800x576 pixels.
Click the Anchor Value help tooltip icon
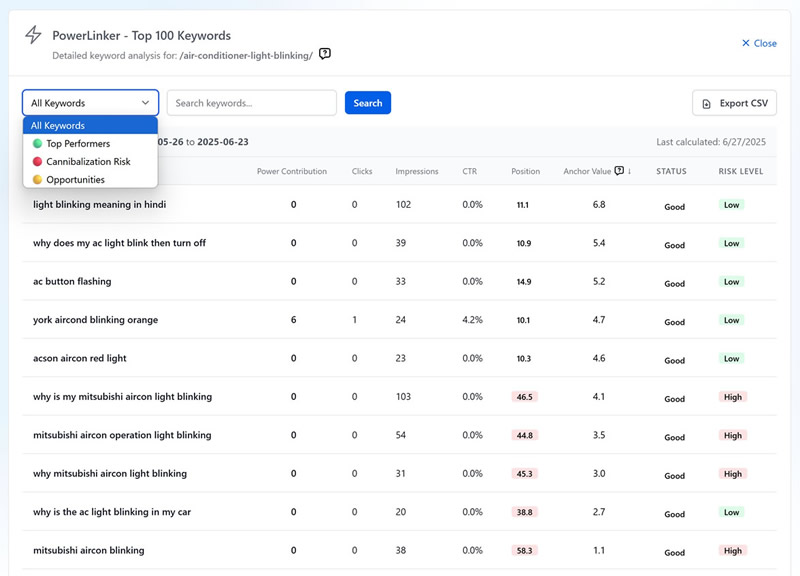pyautogui.click(x=619, y=171)
